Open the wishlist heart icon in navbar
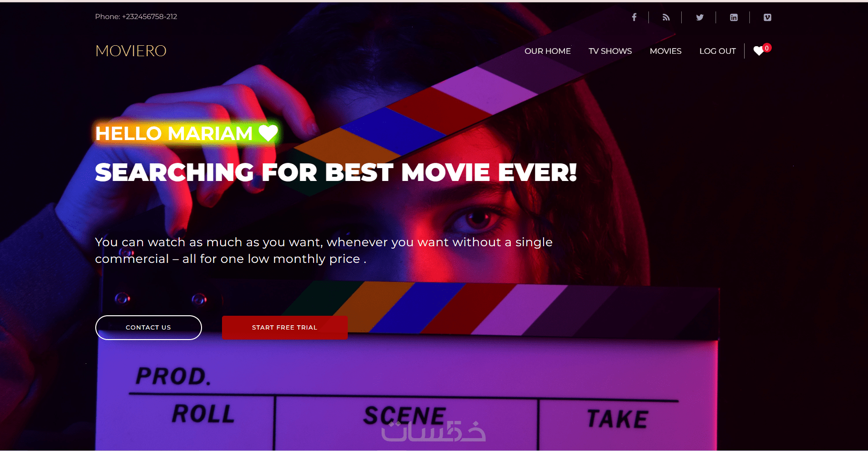 (759, 51)
